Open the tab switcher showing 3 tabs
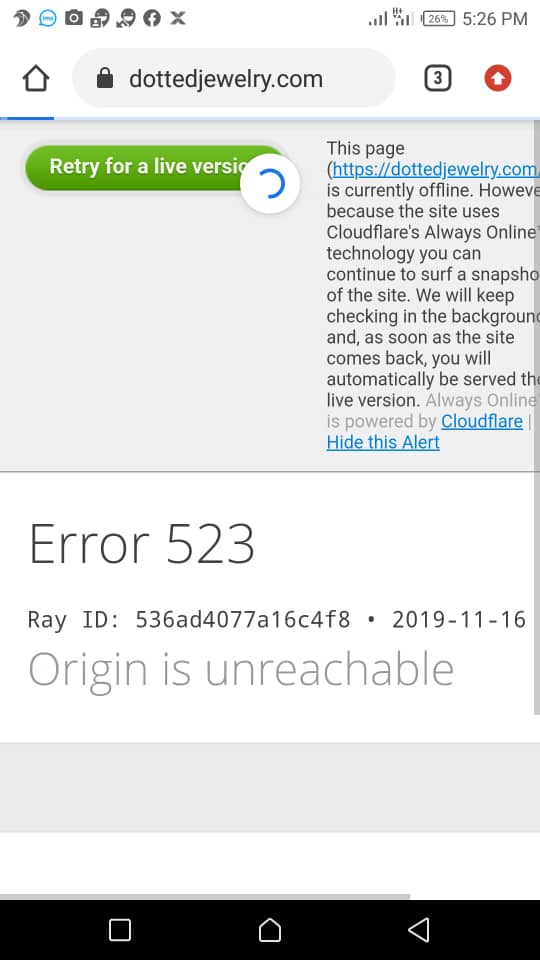Screen dimensions: 540x960 click(x=437, y=78)
